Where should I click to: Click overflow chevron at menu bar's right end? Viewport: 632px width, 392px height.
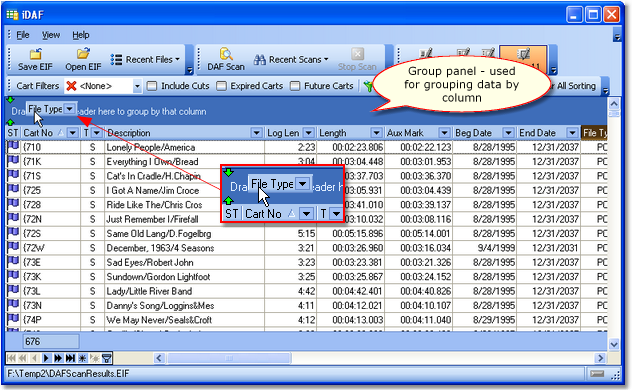617,37
